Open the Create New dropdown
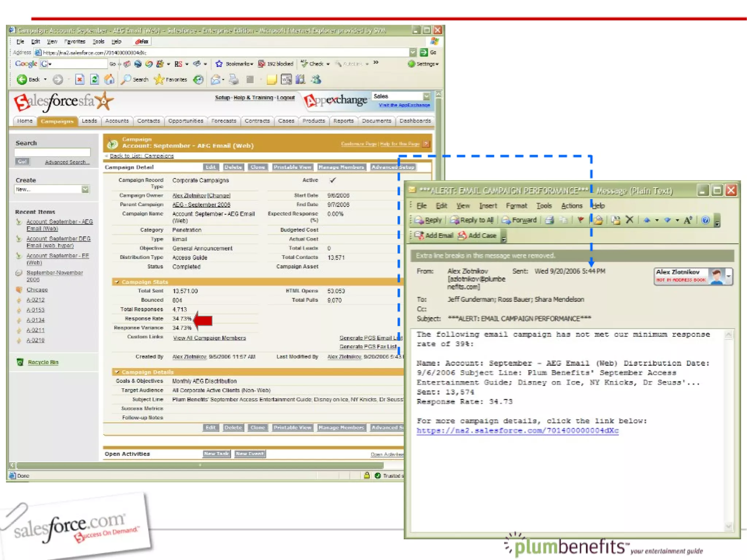 coord(85,189)
